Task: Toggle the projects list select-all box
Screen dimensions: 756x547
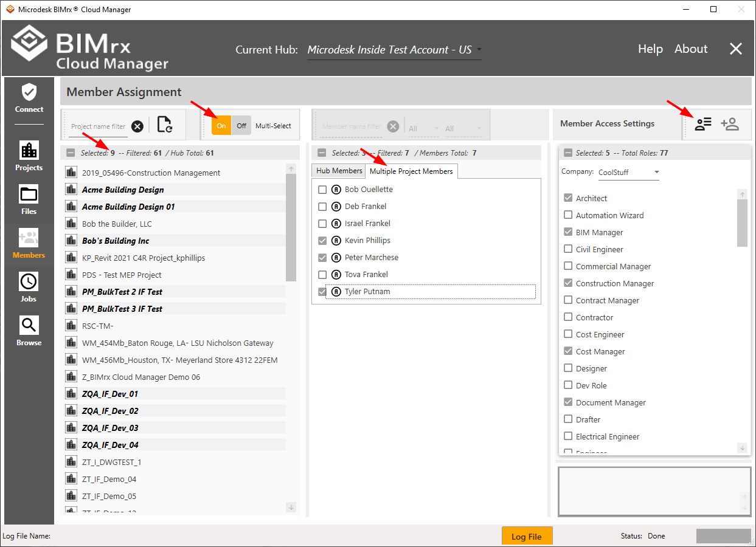Action: (71, 153)
